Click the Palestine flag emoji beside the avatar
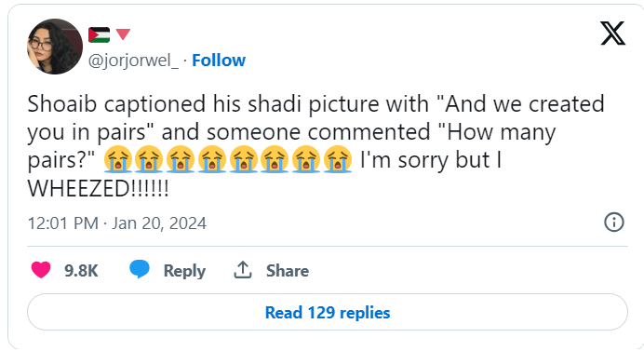Screen dimensions: 644x351 pyautogui.click(x=99, y=35)
